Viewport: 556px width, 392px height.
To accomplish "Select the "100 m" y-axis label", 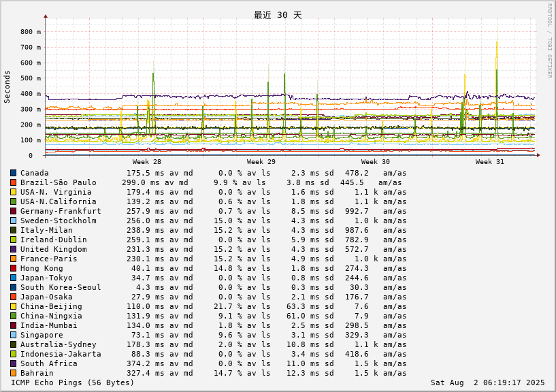I will pos(31,140).
